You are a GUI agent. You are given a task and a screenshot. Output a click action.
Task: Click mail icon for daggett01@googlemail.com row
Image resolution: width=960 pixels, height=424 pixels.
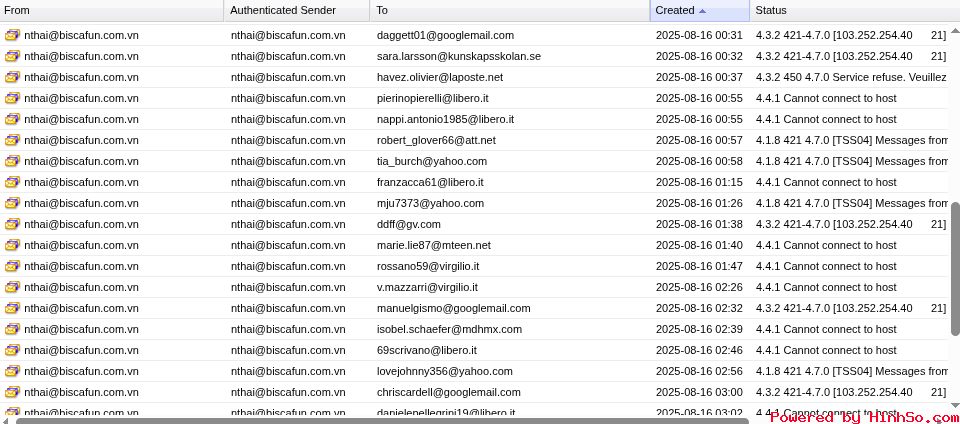pos(12,35)
